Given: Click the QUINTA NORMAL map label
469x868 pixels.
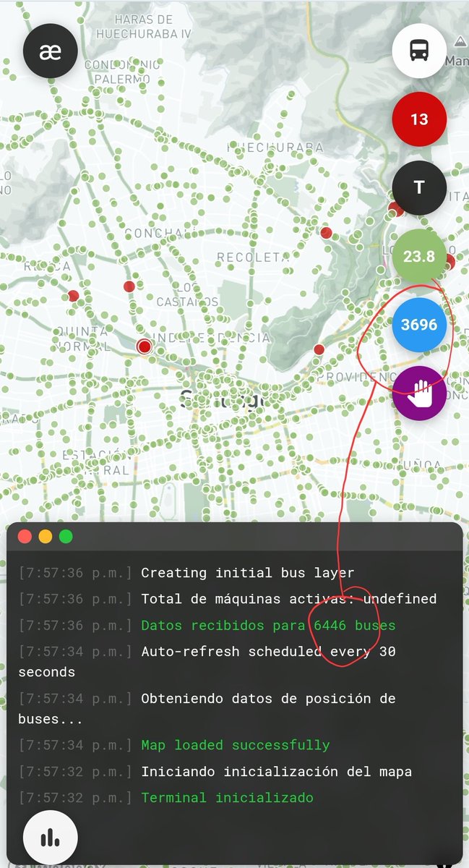Looking at the screenshot, I should pos(81,339).
